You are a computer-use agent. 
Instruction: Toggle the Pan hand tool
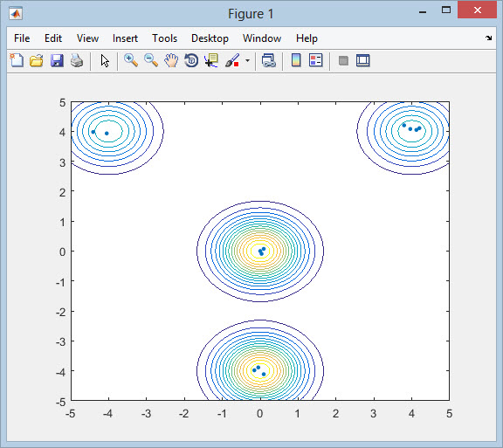171,60
